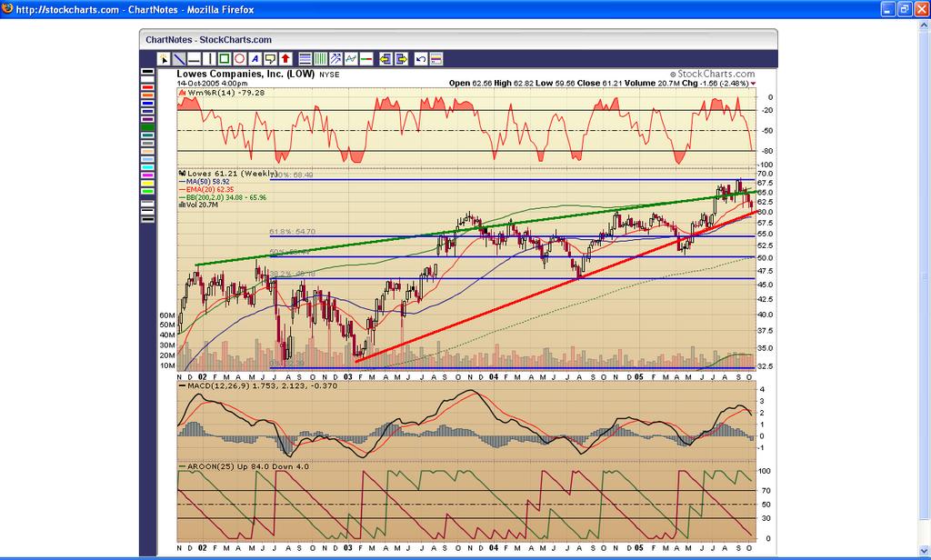The image size is (931, 560).
Task: Select the zigzag price line tool
Action: pyautogui.click(x=352, y=59)
